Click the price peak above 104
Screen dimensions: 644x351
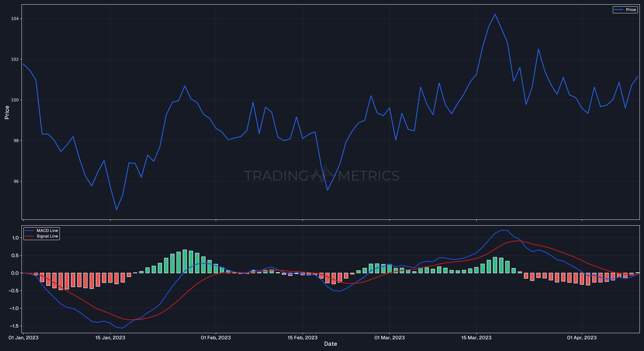coord(495,14)
